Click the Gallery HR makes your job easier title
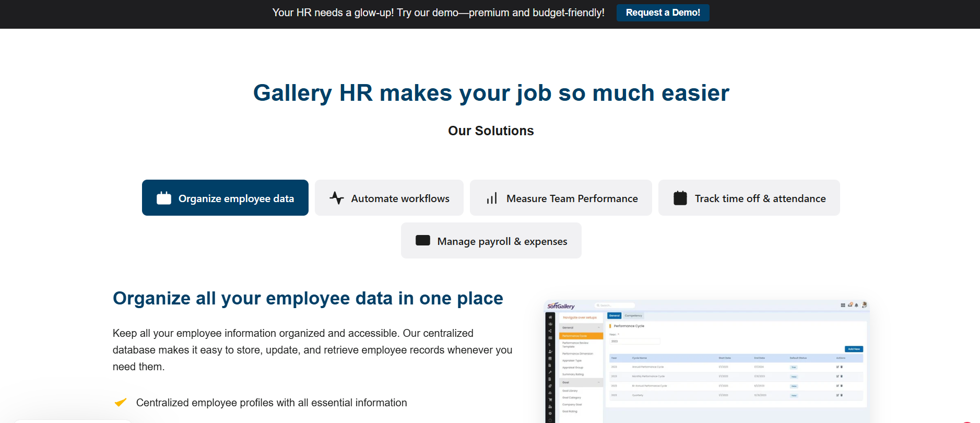The image size is (980, 423). pos(491,93)
